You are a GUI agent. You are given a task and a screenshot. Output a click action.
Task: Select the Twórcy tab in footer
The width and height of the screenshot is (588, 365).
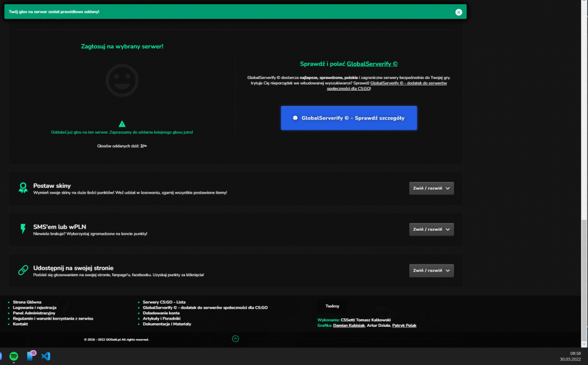coord(332,306)
